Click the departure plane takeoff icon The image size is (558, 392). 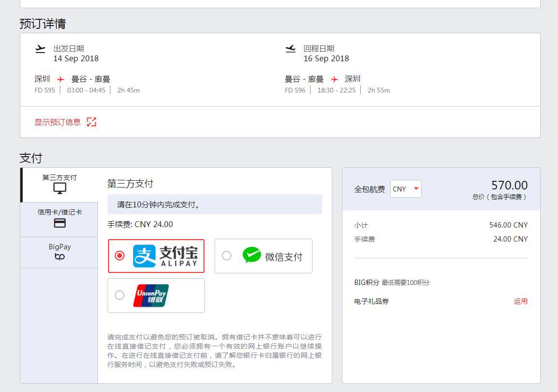40,49
